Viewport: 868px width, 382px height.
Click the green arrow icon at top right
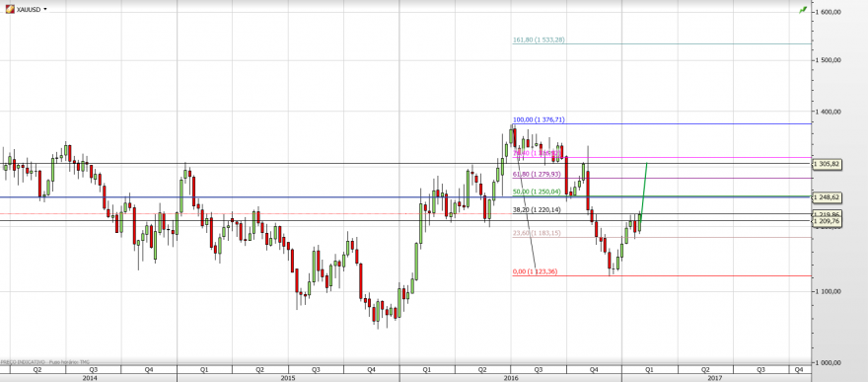803,10
